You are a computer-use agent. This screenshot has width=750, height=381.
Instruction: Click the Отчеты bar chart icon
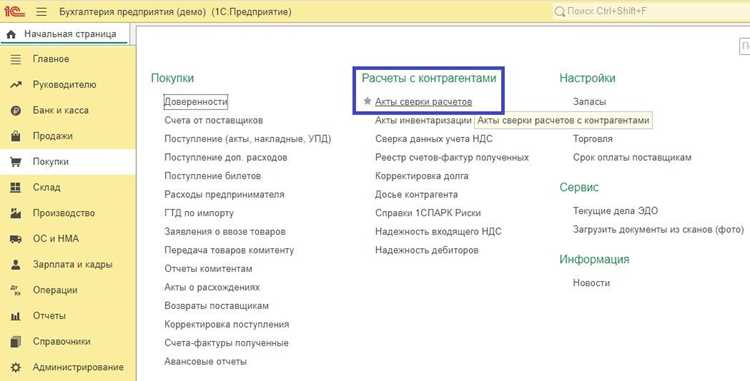point(16,316)
